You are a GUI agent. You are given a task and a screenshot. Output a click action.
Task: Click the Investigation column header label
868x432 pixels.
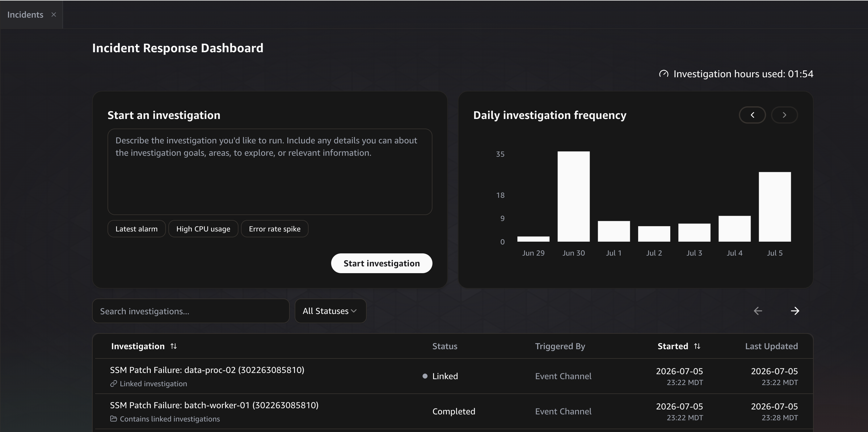(138, 346)
